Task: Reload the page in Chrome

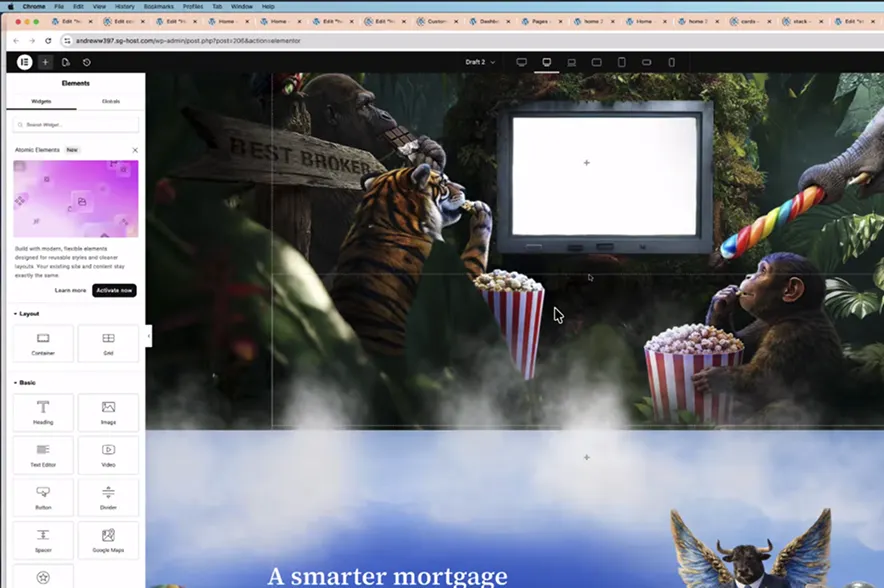Action: tap(48, 41)
